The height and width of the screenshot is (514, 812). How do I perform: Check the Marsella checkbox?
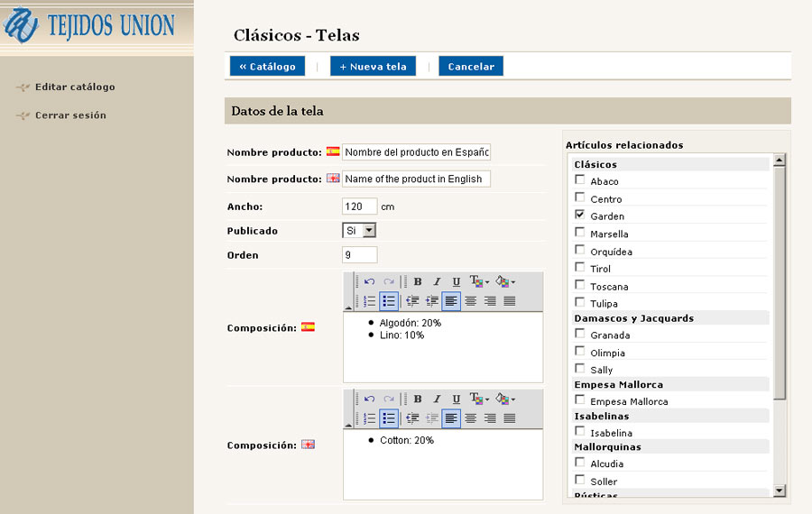click(x=580, y=232)
